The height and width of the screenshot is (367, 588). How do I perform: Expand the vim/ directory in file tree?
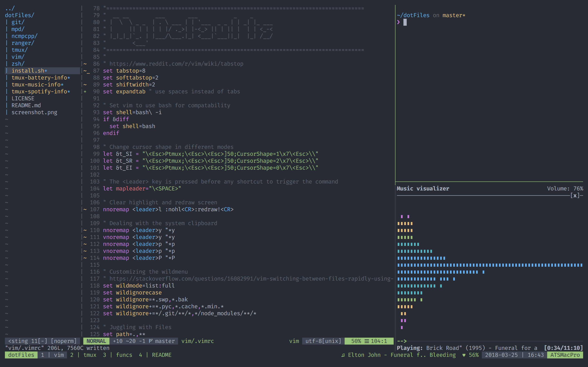18,57
